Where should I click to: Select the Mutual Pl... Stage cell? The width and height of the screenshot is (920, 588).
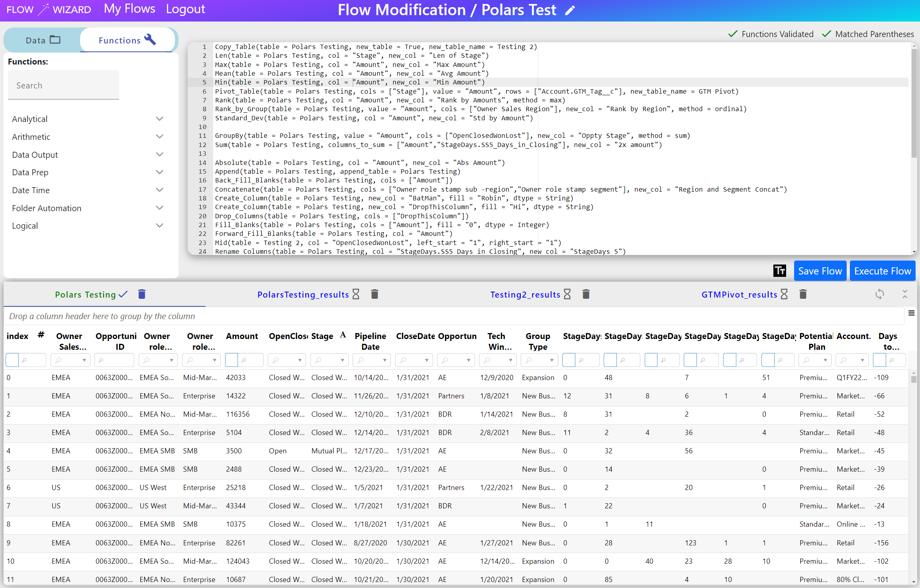click(330, 451)
